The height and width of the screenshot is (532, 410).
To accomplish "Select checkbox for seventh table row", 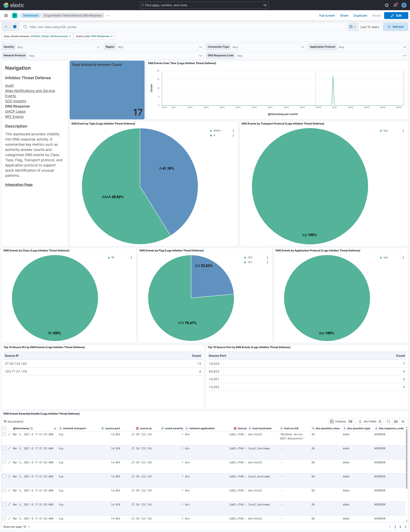I will pyautogui.click(x=4, y=518).
